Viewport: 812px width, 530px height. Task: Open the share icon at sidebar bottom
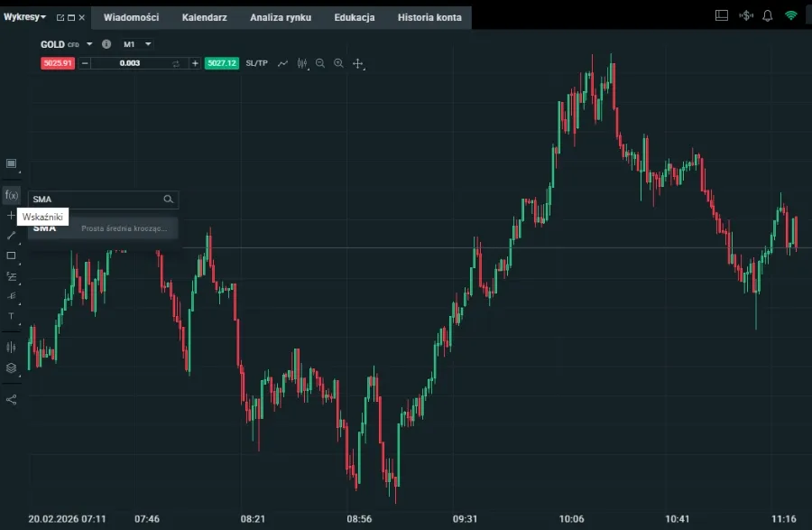[x=11, y=397]
